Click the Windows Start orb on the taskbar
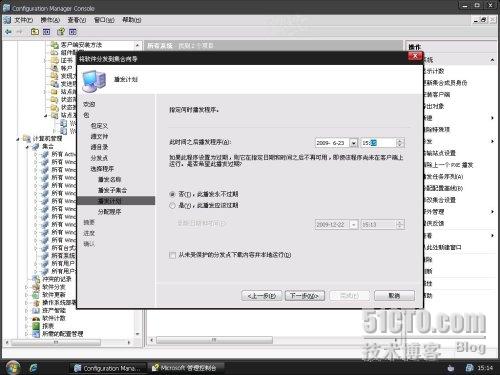Screen dimensions: 500x375 pos(13,368)
